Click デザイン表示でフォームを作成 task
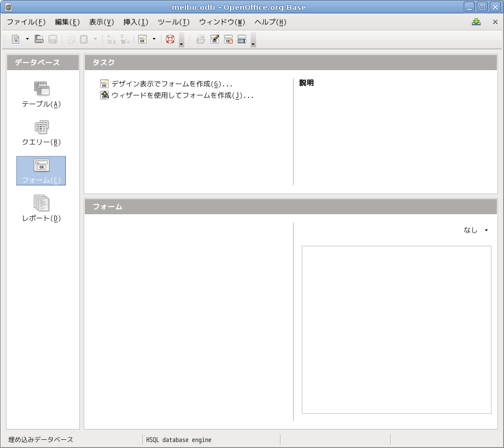Image resolution: width=504 pixels, height=448 pixels. [171, 84]
